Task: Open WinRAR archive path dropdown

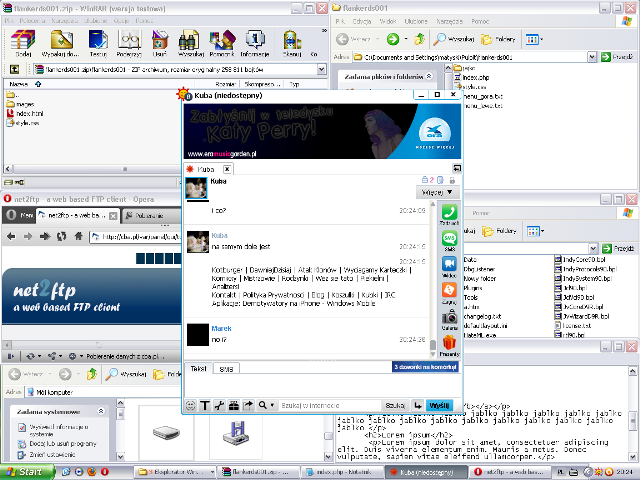Action: click(x=314, y=70)
